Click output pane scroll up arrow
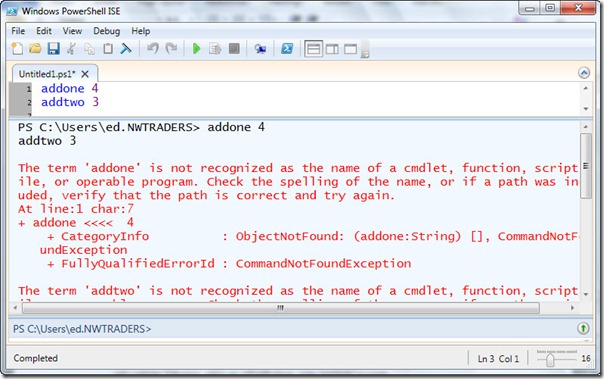The image size is (604, 379). [586, 127]
